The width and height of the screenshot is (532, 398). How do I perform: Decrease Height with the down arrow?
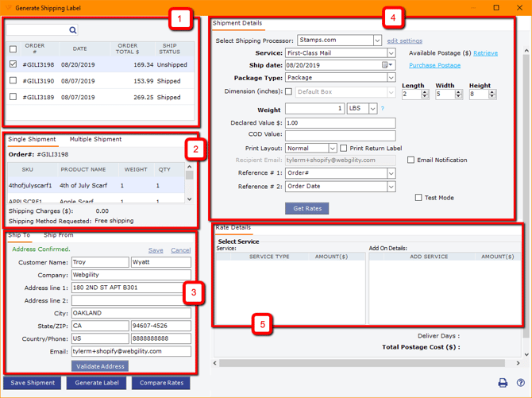[x=492, y=97]
